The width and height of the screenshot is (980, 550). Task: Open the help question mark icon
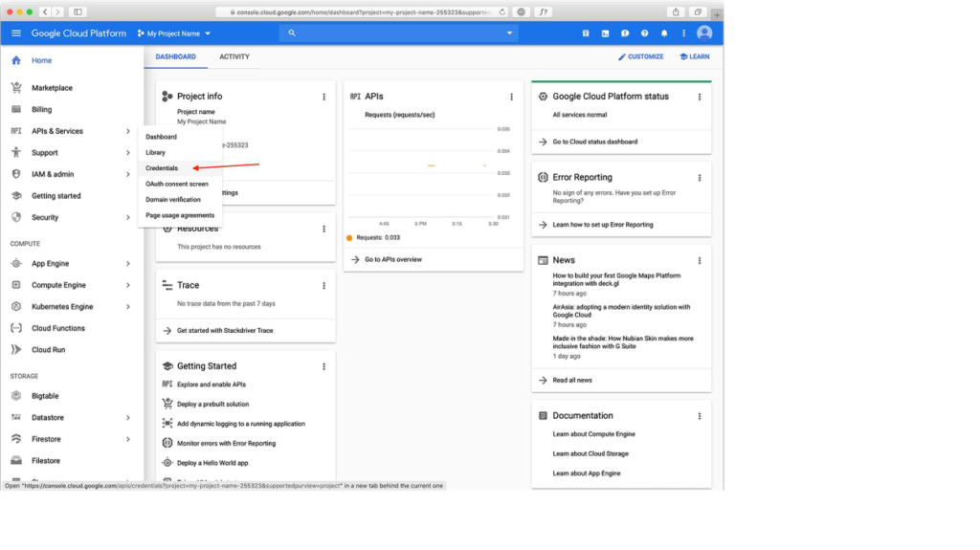(644, 33)
